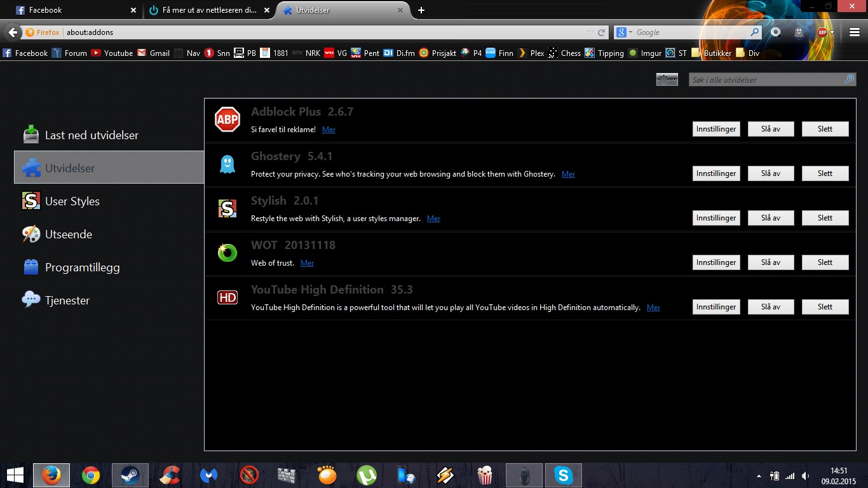This screenshot has width=868, height=488.
Task: Remove Ghostery with Slett
Action: tap(825, 173)
